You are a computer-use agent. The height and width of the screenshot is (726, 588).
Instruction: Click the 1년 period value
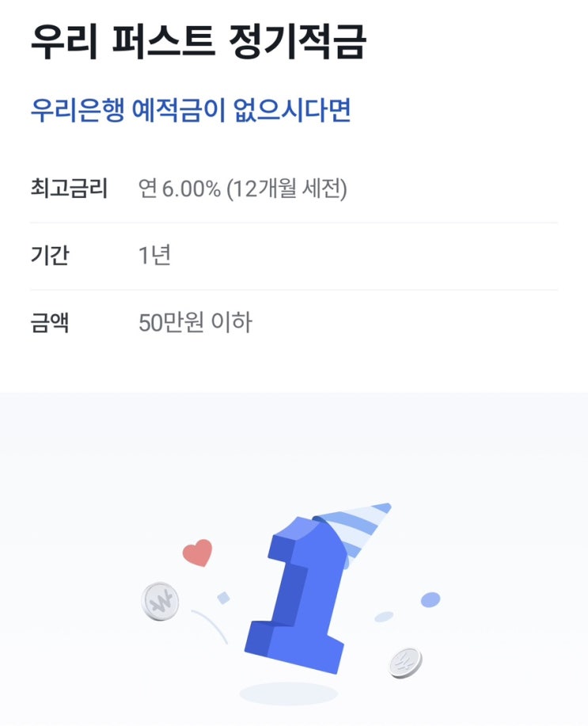click(x=154, y=256)
